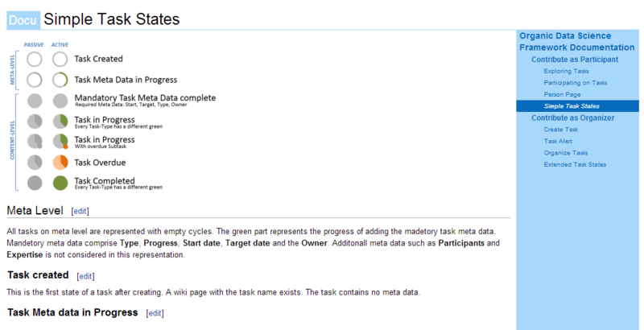Viewport: 644px width, 330px height.
Task: Click the passive Task Created circle icon
Action: point(34,59)
